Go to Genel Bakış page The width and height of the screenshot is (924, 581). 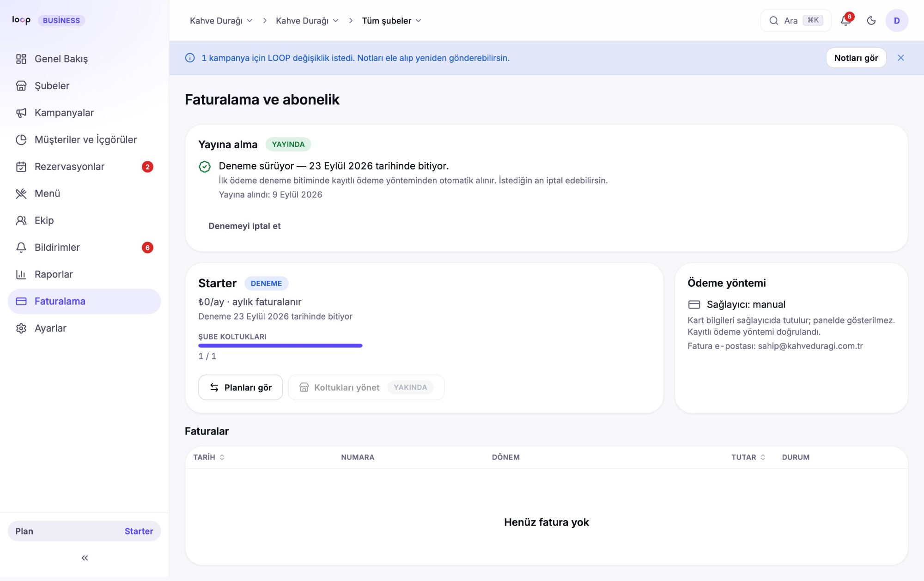[85, 59]
